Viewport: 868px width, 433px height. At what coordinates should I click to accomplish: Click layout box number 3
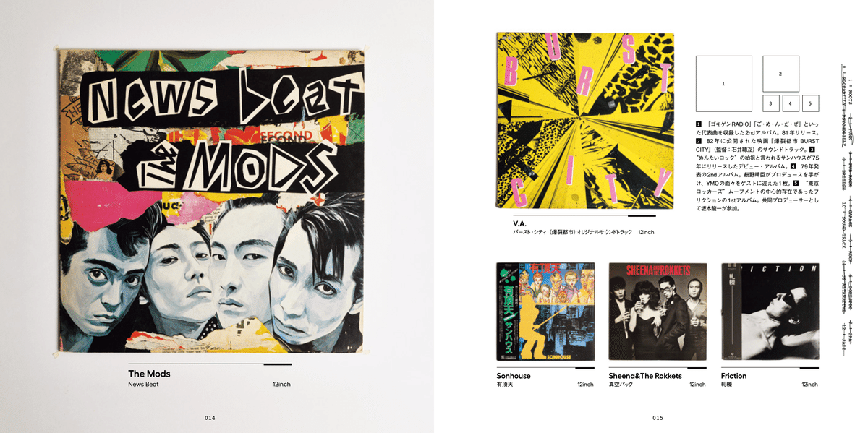click(770, 103)
